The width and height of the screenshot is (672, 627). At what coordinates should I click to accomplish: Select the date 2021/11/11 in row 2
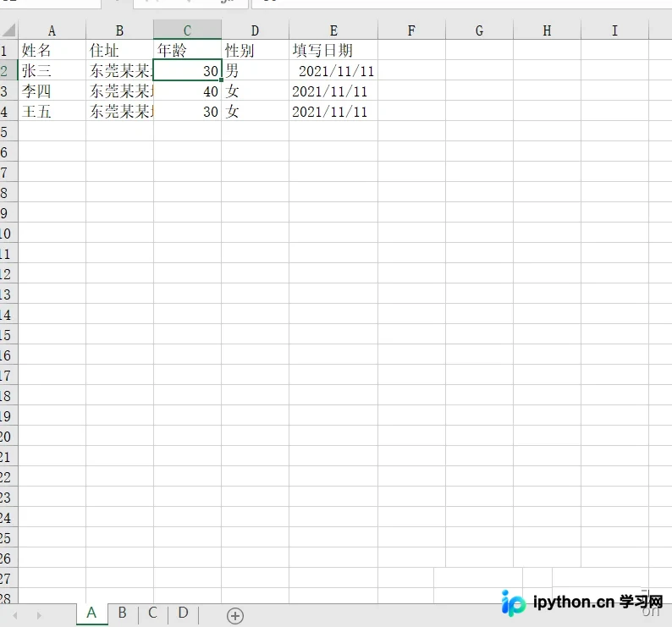click(x=333, y=70)
